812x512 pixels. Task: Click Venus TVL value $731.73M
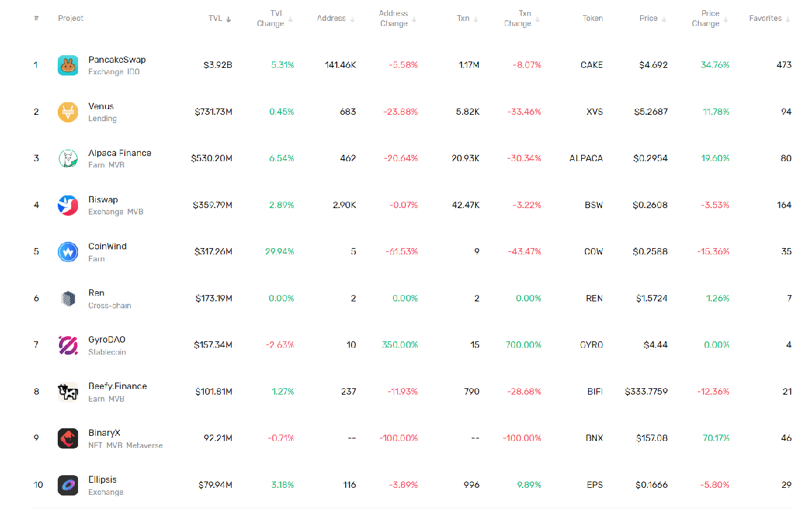[x=214, y=112]
